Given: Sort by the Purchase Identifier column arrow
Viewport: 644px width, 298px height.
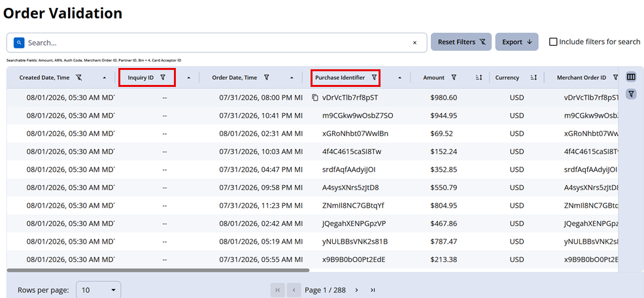Looking at the screenshot, I should pos(399,78).
